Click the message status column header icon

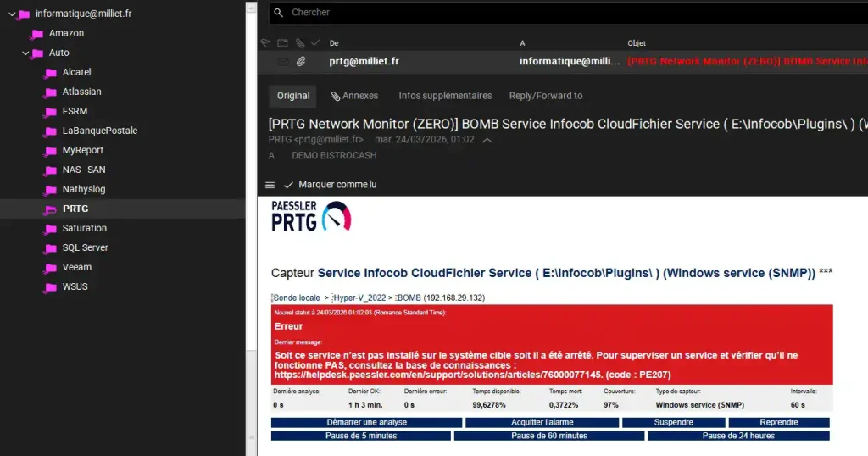(282, 42)
